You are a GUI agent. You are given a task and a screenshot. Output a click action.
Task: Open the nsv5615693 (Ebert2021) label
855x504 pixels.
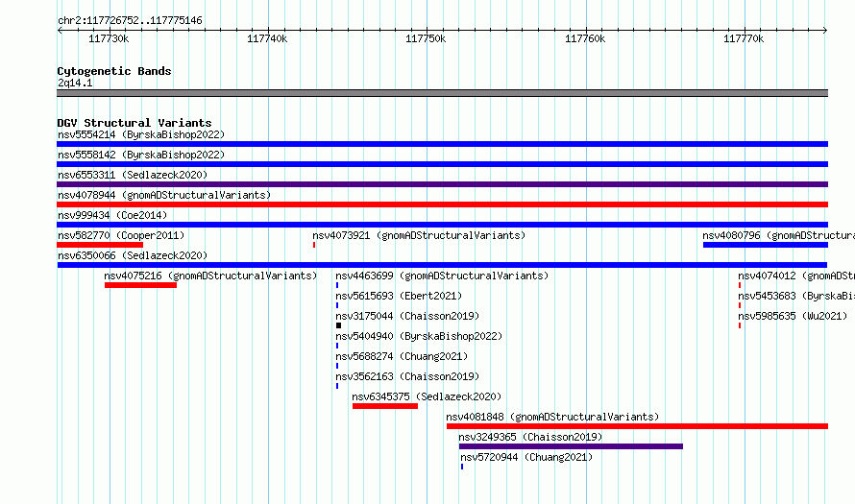tap(399, 296)
